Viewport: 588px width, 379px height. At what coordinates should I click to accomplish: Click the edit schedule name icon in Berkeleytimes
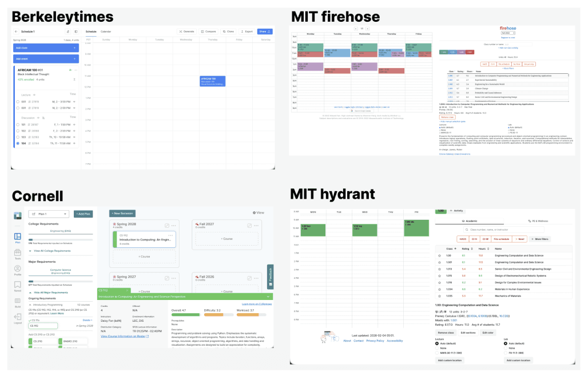68,31
